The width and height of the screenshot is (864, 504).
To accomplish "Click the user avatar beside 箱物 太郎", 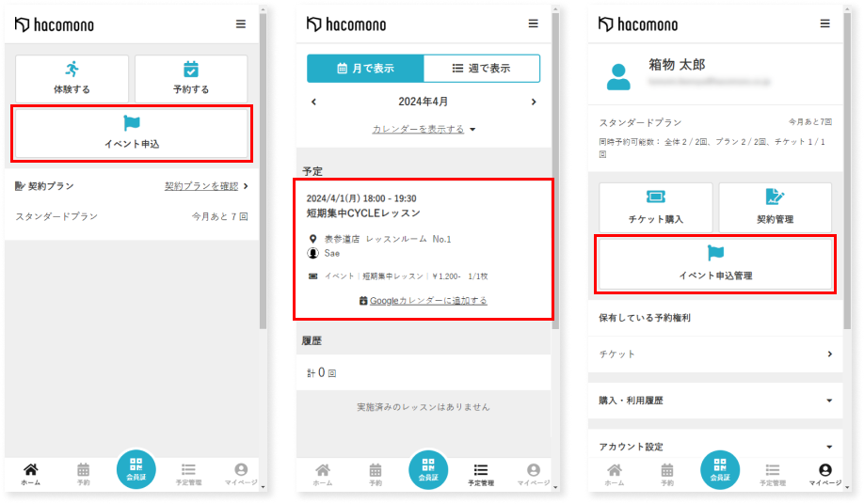I will (x=618, y=76).
